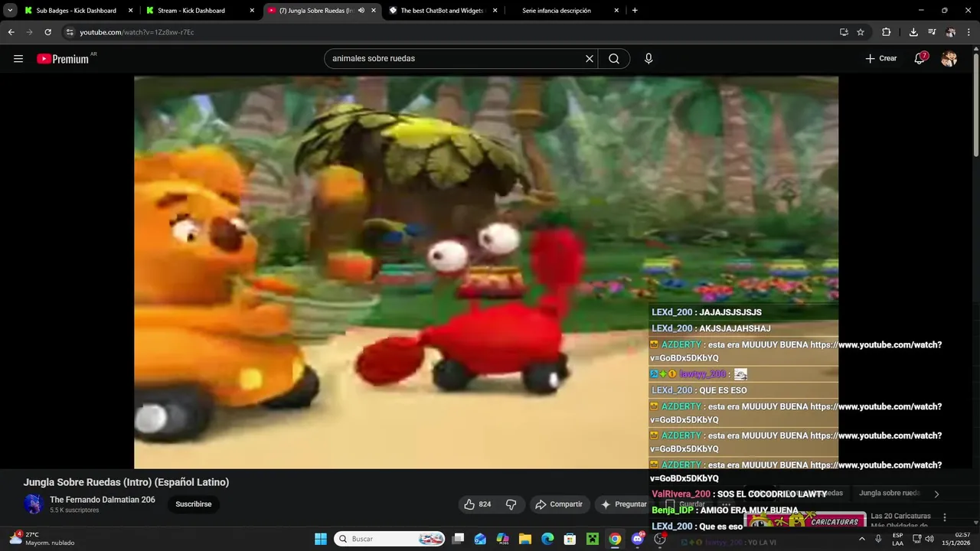Image resolution: width=980 pixels, height=551 pixels.
Task: Open Chrome downloads icon
Action: [x=913, y=32]
